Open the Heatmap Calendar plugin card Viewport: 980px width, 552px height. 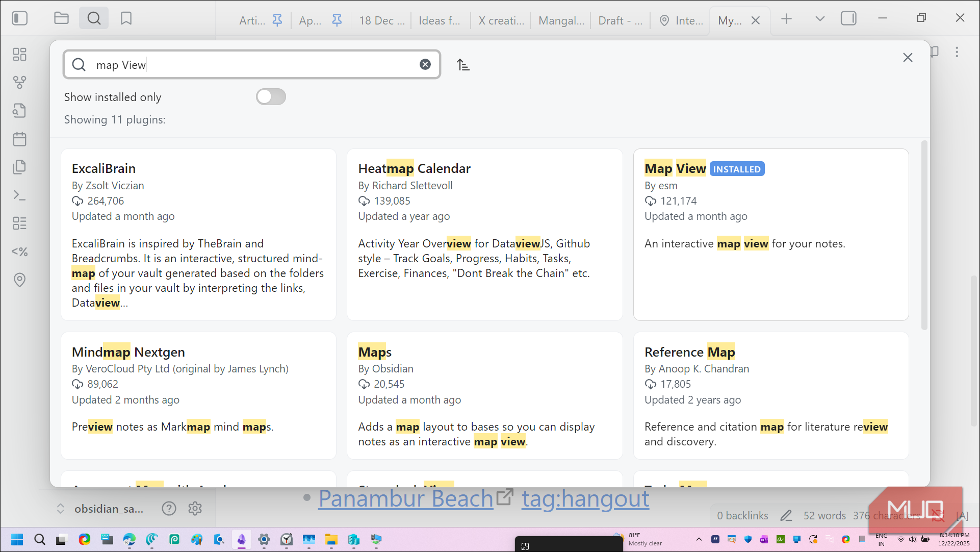click(484, 235)
